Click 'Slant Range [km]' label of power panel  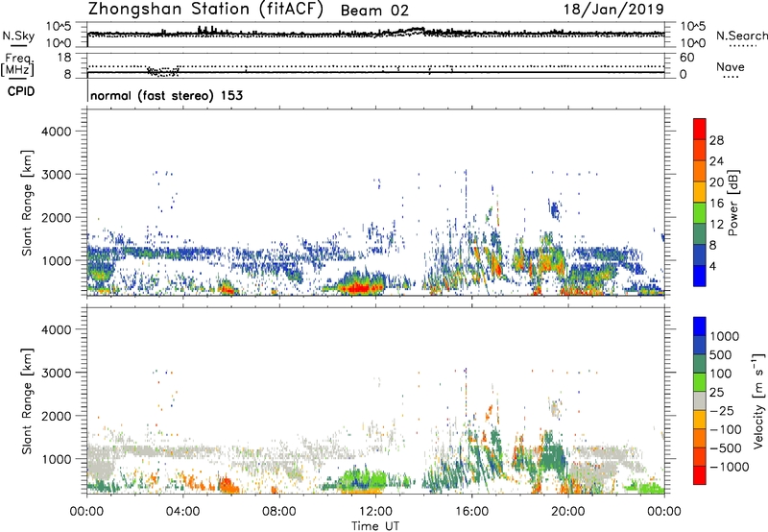coord(27,203)
